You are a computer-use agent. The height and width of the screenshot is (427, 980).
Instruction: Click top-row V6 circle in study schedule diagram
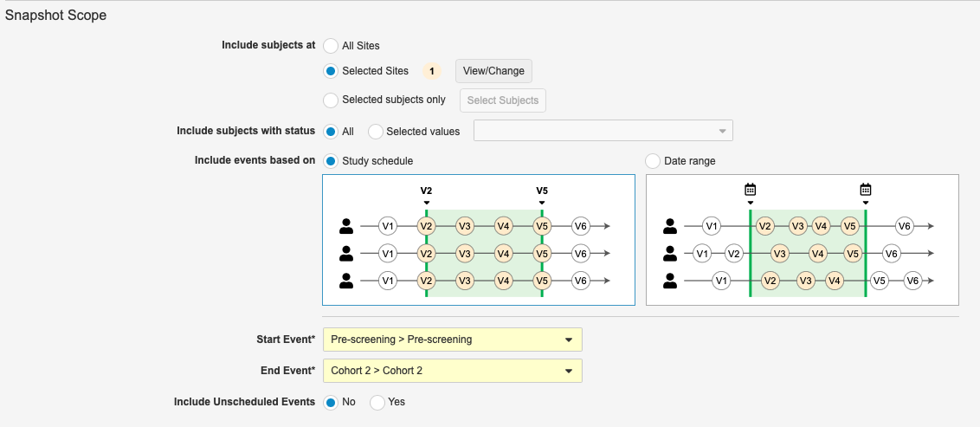(581, 226)
